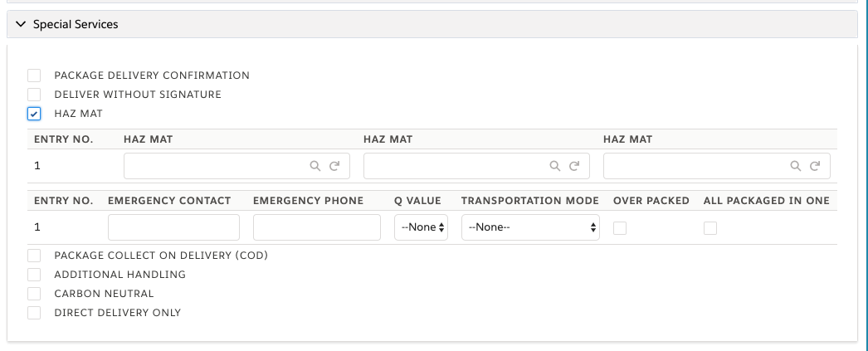Enable Package Delivery Confirmation checkbox
The image size is (868, 351).
click(x=34, y=76)
